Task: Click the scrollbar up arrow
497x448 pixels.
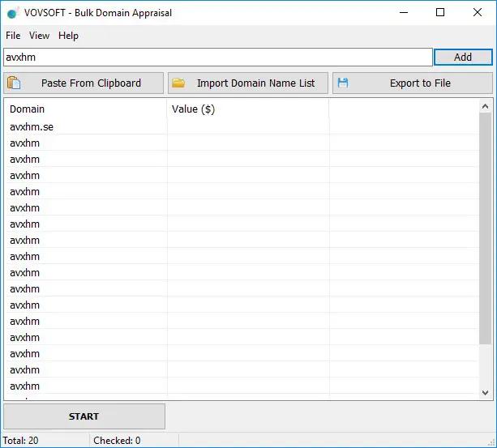Action: [485, 107]
